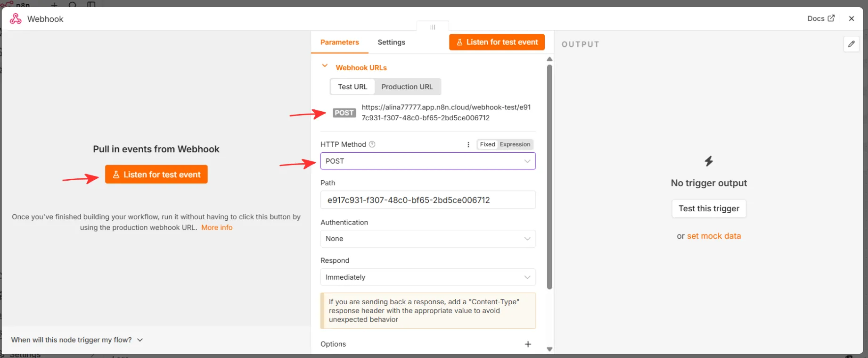Expand When will this node trigger my flow
This screenshot has height=358, width=868.
coord(77,340)
